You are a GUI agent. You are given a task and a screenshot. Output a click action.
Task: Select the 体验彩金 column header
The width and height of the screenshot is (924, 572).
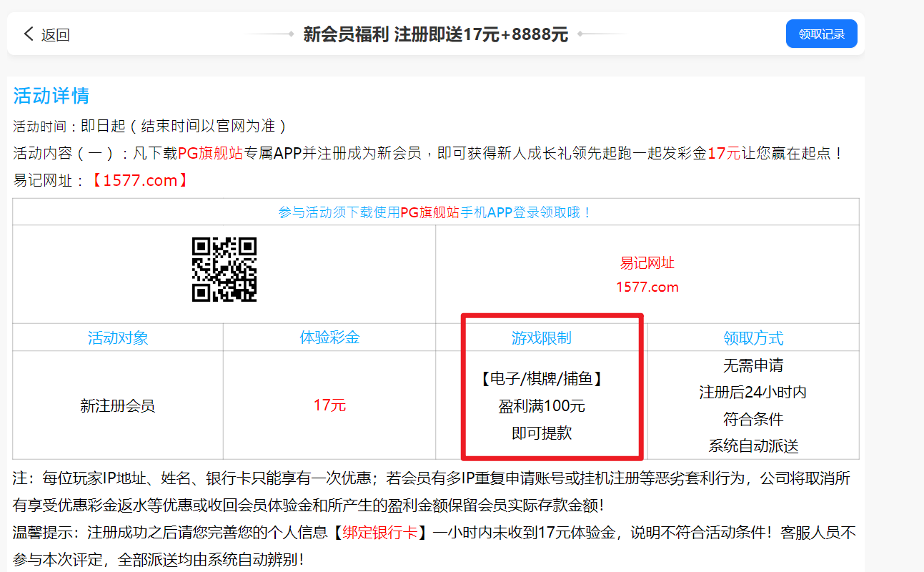click(329, 337)
